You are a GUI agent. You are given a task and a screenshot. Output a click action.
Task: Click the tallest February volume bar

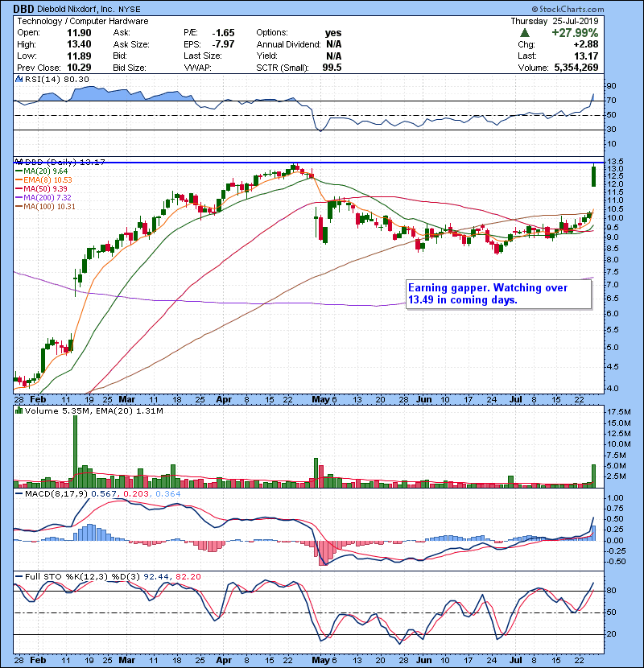coord(76,452)
